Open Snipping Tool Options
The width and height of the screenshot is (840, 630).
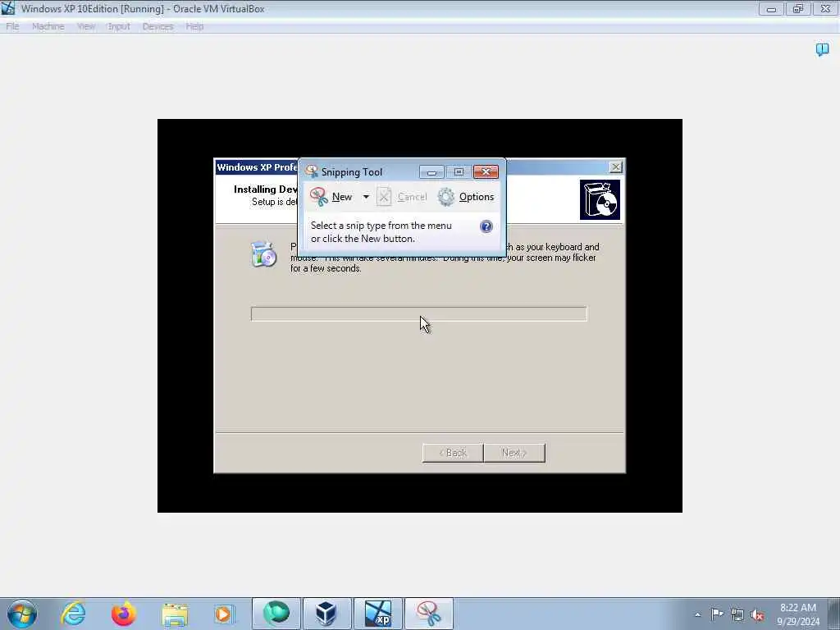coord(466,197)
